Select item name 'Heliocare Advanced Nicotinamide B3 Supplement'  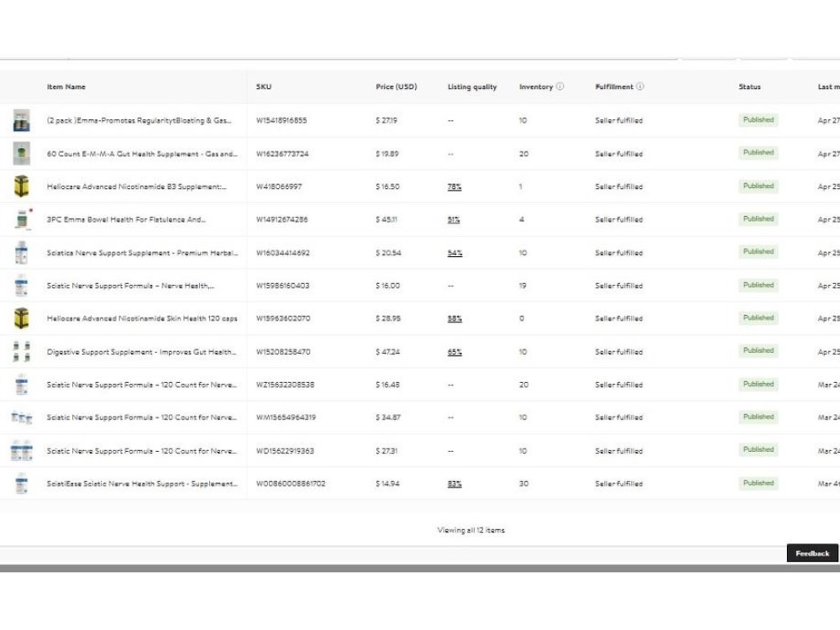(x=136, y=186)
